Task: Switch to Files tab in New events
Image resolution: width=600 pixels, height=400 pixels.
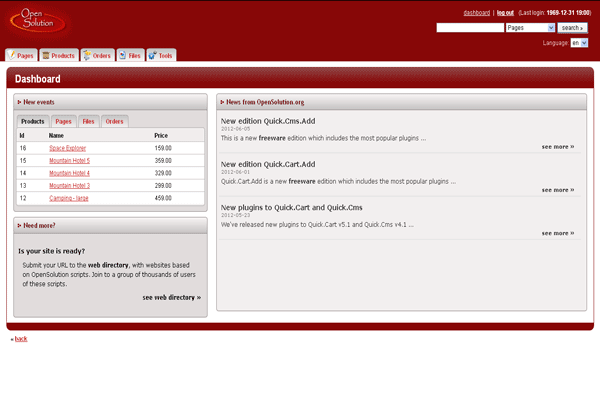Action: tap(88, 121)
